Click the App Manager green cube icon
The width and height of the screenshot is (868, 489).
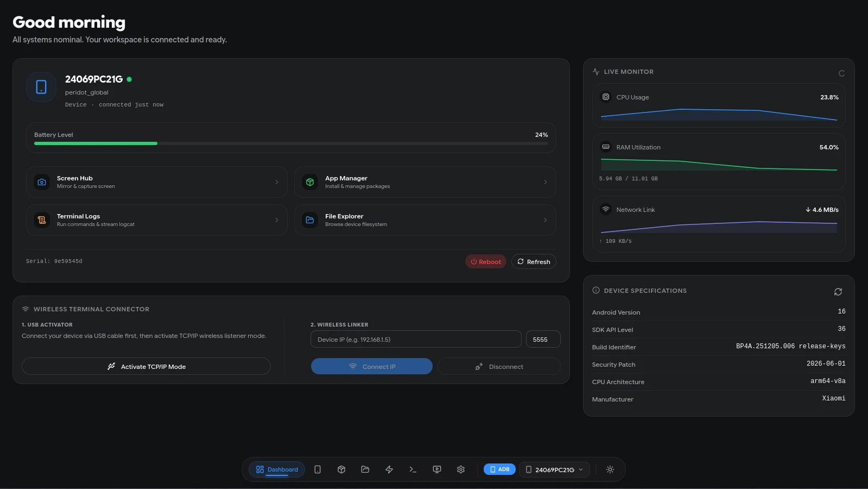(x=310, y=182)
